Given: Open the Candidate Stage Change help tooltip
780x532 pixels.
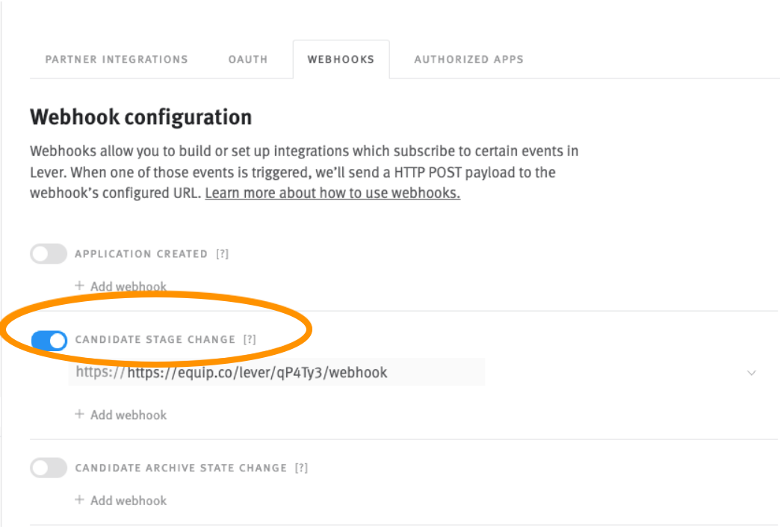Looking at the screenshot, I should [250, 339].
